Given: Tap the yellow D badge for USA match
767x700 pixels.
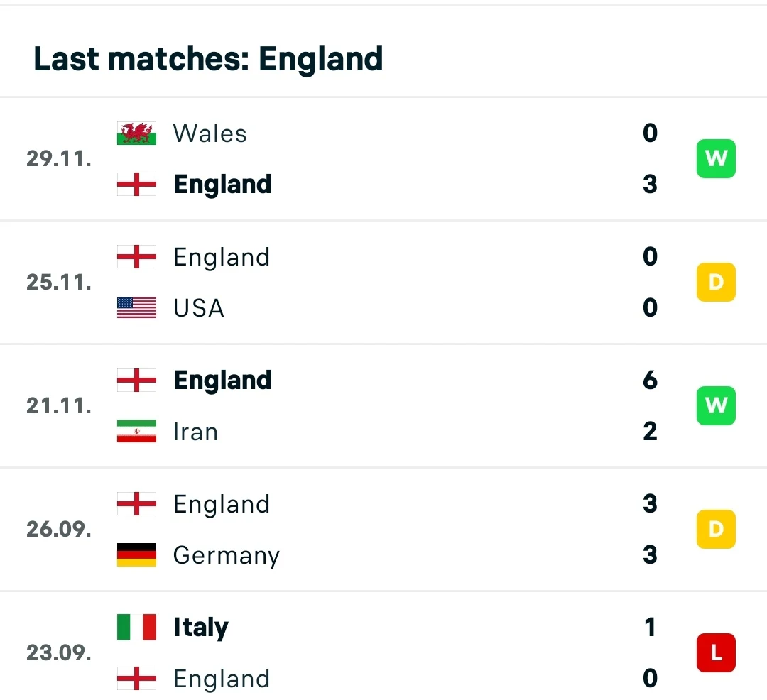Looking at the screenshot, I should 715,282.
